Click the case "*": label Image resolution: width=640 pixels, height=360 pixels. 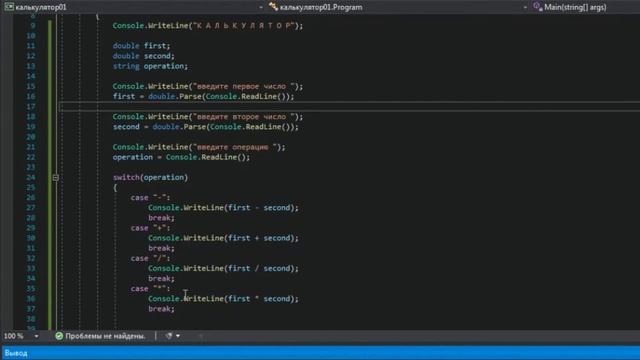(x=150, y=289)
